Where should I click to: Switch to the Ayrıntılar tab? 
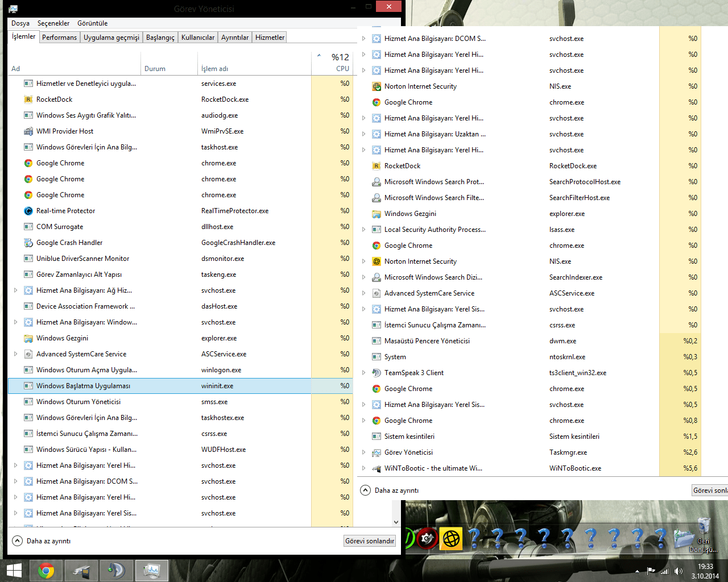235,38
